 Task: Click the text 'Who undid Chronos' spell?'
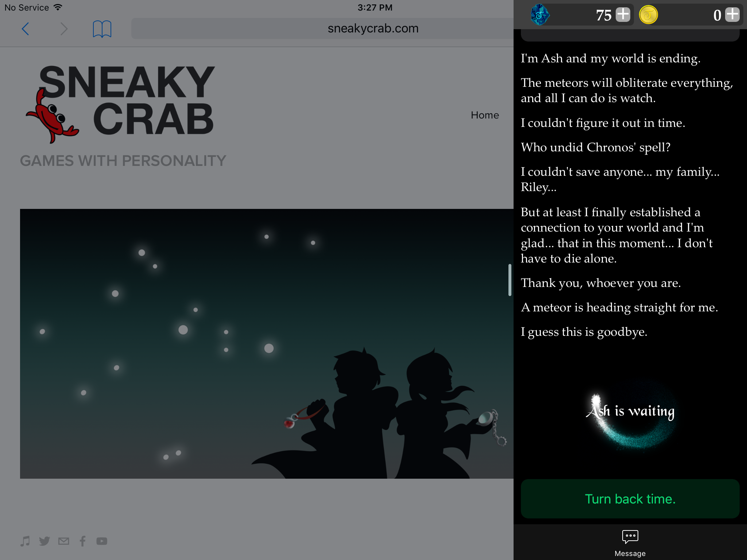(x=596, y=147)
